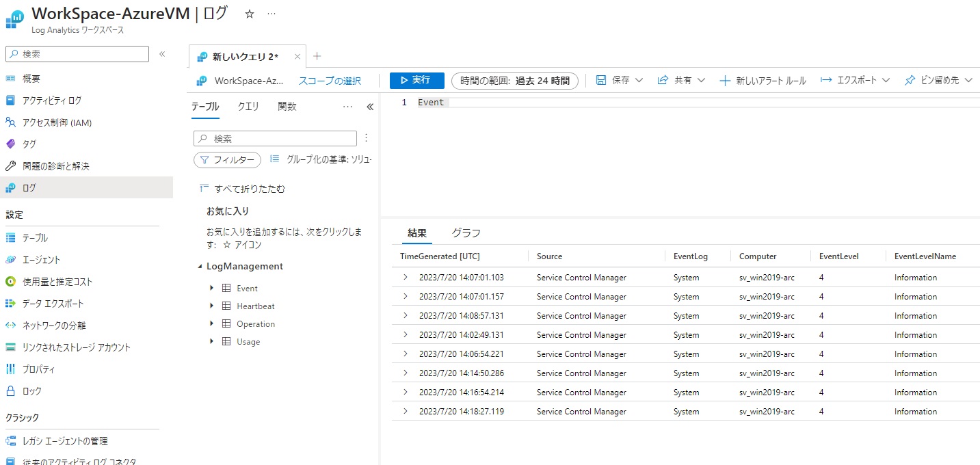Image resolution: width=980 pixels, height=465 pixels.
Task: Collapse the LogManagement group
Action: (199, 267)
